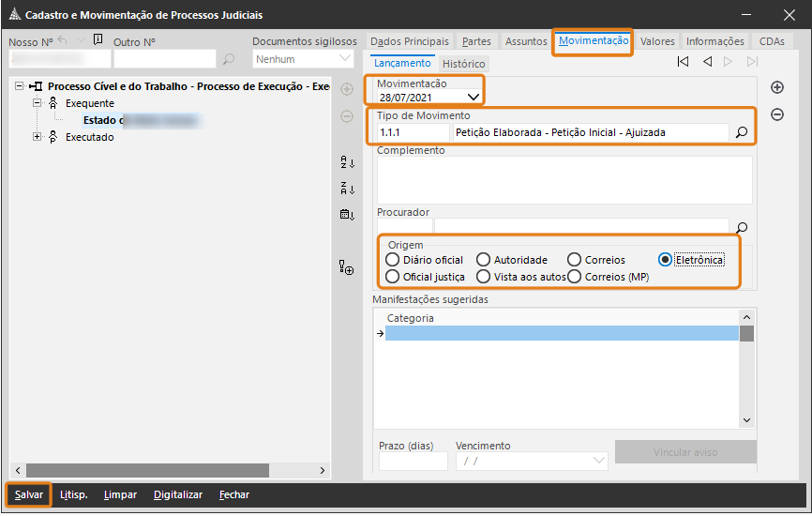
Task: Click the Salvar button
Action: coord(29,494)
